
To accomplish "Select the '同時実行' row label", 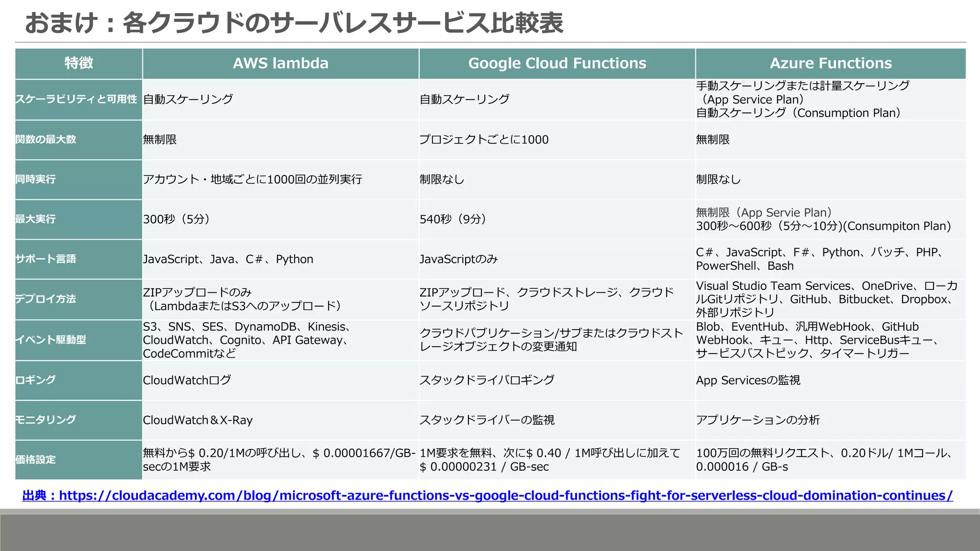I will (x=79, y=179).
